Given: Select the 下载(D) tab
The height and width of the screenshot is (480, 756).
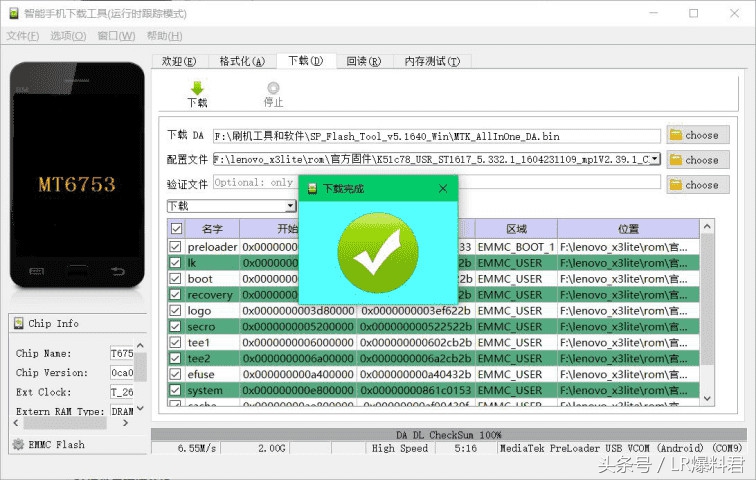Looking at the screenshot, I should pos(306,61).
